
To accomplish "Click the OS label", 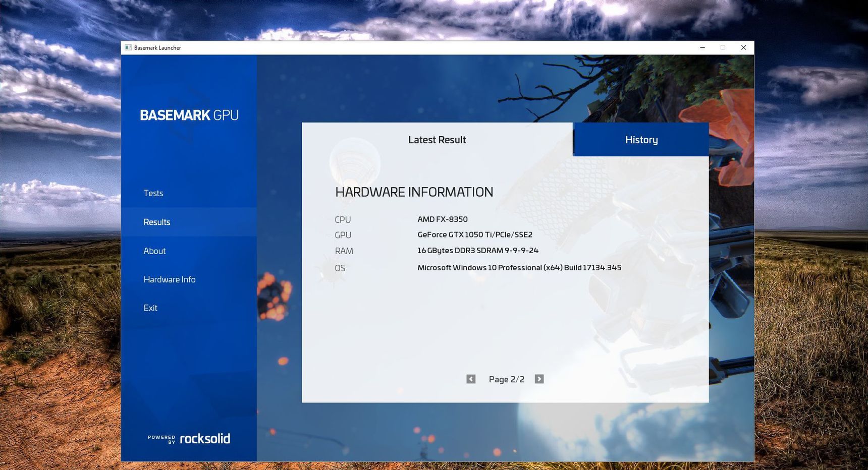I will pyautogui.click(x=340, y=268).
